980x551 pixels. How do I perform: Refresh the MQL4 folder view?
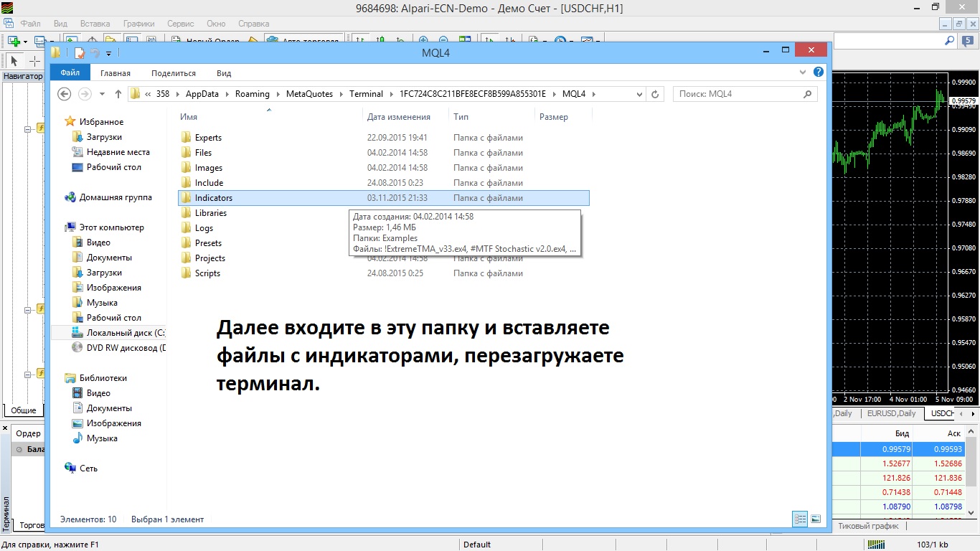tap(655, 94)
